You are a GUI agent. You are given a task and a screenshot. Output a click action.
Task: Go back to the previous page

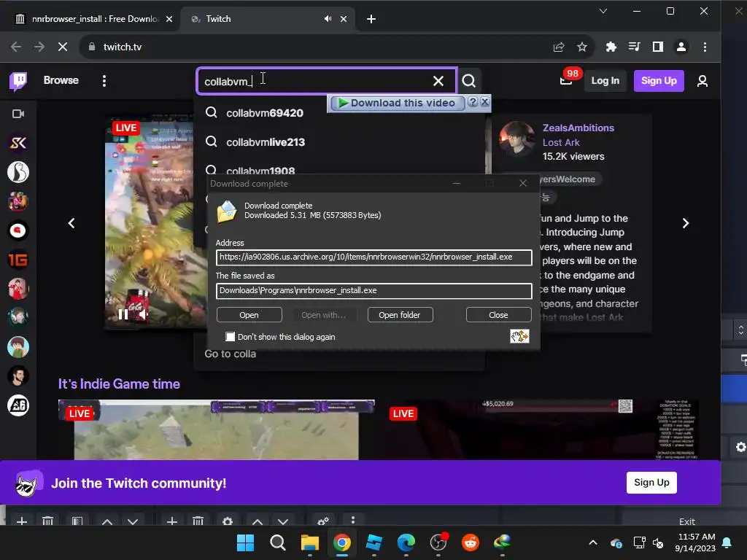point(16,47)
